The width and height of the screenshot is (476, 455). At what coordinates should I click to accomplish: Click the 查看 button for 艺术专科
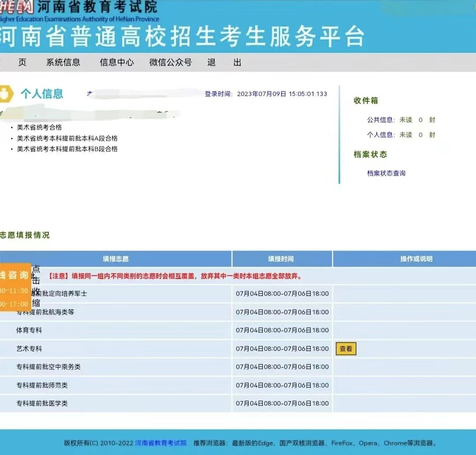point(346,349)
